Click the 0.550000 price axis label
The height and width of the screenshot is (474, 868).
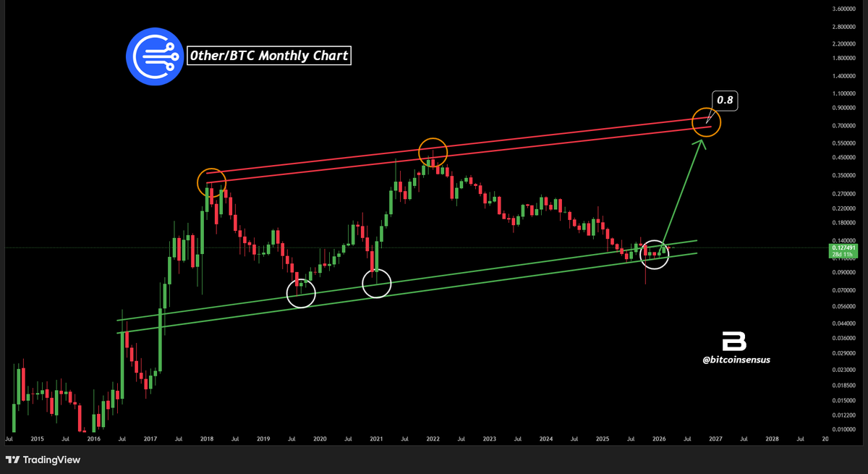(846, 143)
